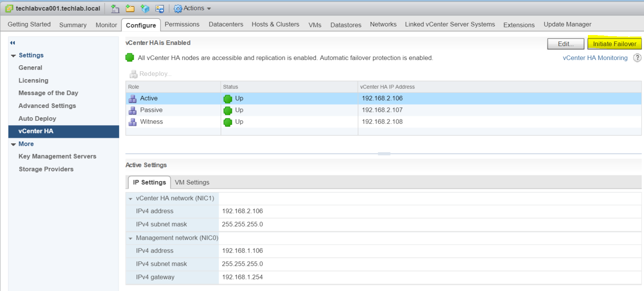Select the Active row IP 192.168.2.106
This screenshot has width=644, height=291.
pos(382,98)
